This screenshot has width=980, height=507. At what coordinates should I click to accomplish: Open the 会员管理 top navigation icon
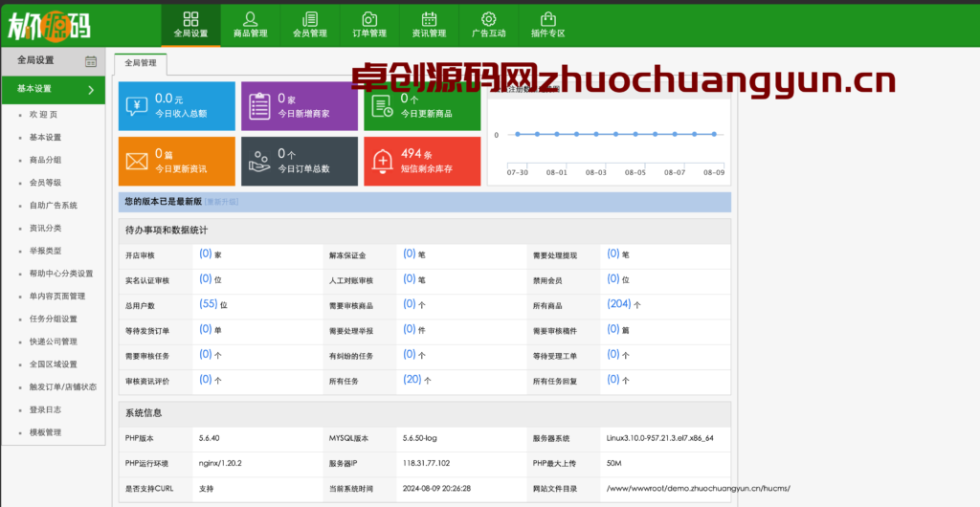click(x=309, y=19)
